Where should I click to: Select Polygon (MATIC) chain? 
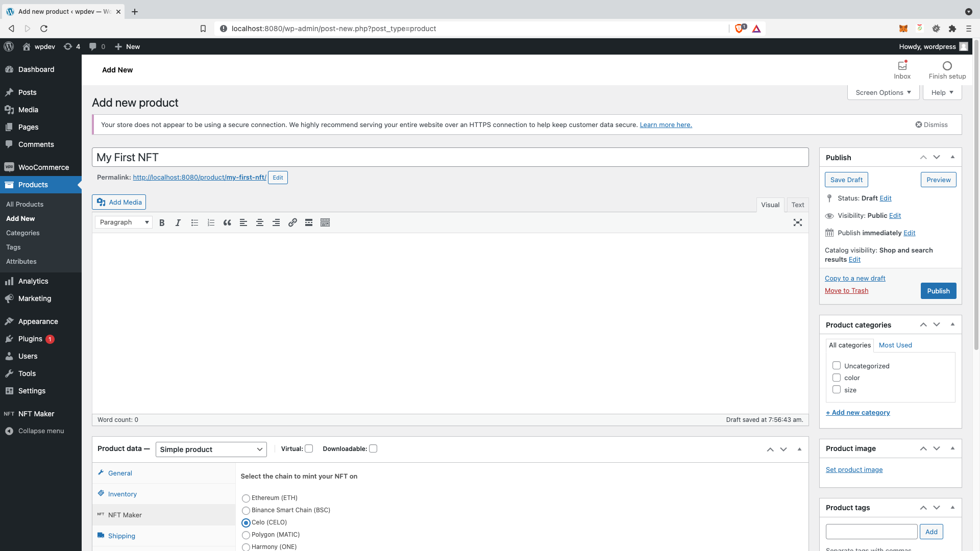(246, 535)
